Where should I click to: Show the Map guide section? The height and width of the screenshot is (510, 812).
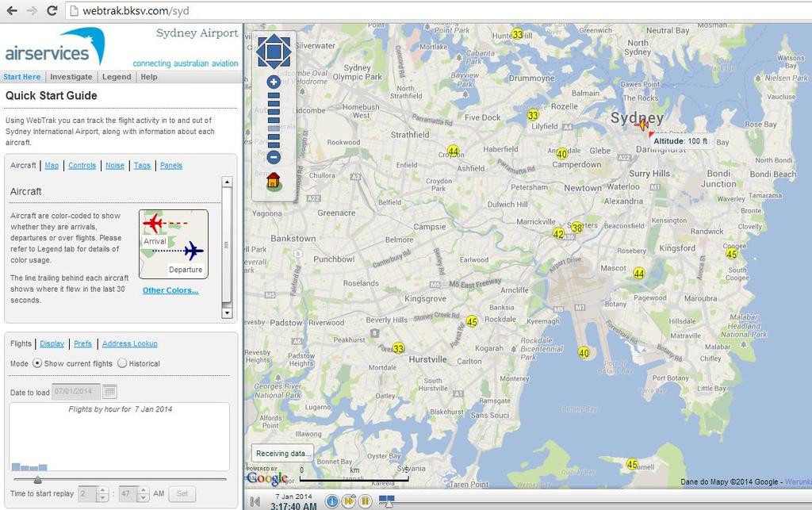pos(52,166)
